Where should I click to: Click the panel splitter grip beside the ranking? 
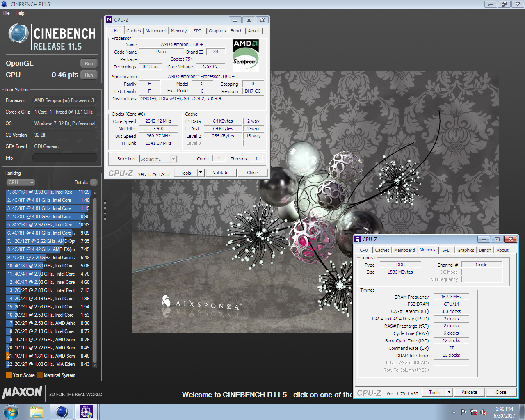click(x=105, y=210)
